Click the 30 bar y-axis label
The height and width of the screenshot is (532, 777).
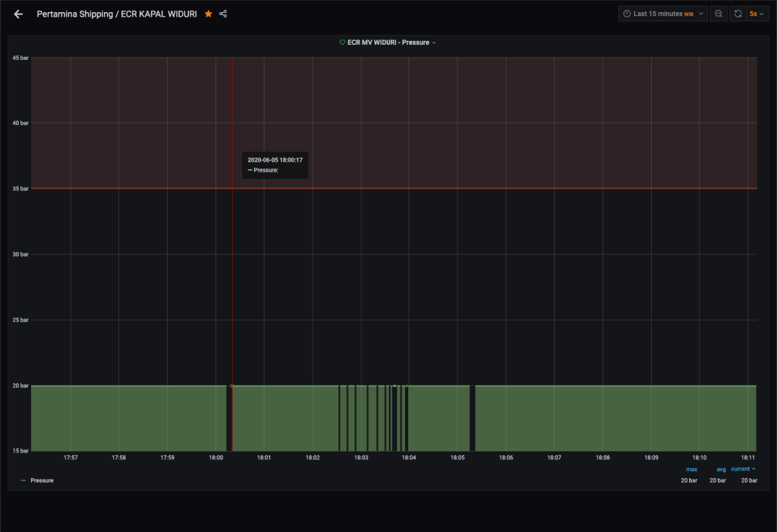20,254
